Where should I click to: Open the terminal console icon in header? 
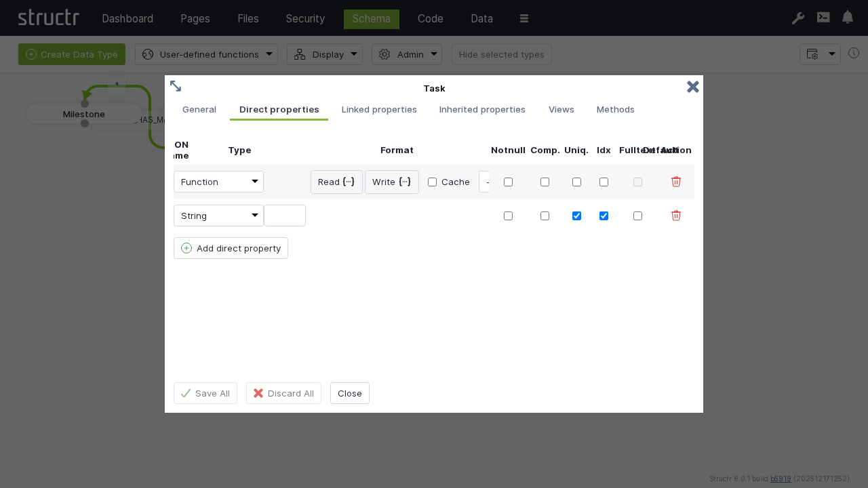pos(823,18)
